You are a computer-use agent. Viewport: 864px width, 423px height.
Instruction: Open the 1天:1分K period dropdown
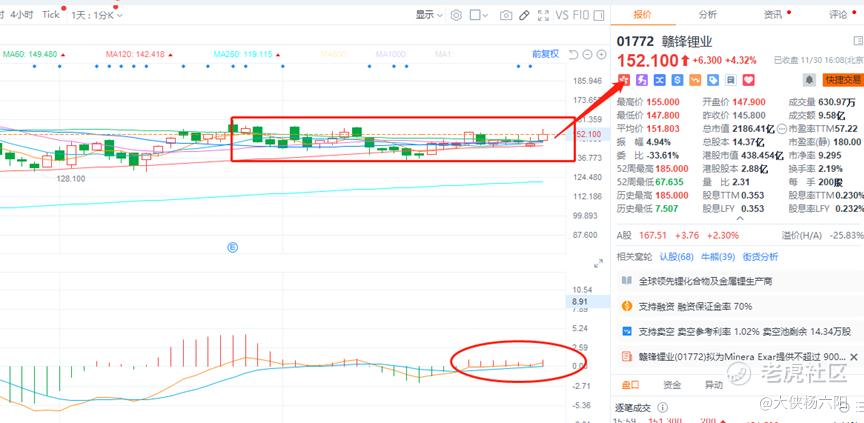pos(96,15)
